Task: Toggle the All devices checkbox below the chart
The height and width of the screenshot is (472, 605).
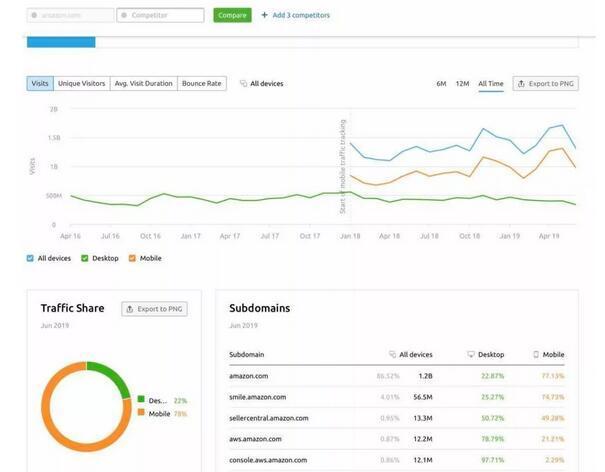Action: pyautogui.click(x=31, y=258)
